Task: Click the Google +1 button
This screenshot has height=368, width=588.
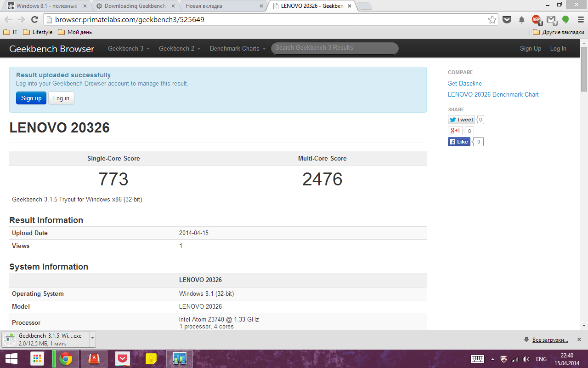Action: [455, 131]
